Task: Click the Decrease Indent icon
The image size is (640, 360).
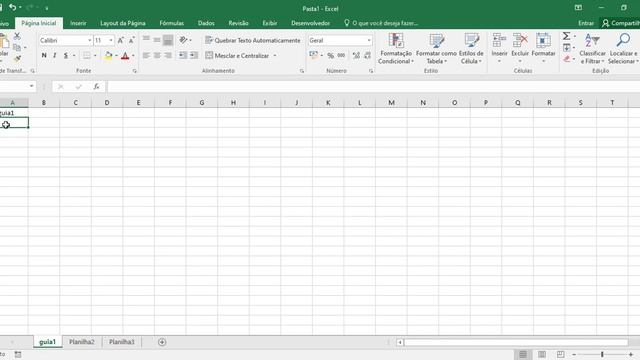Action: [183, 56]
